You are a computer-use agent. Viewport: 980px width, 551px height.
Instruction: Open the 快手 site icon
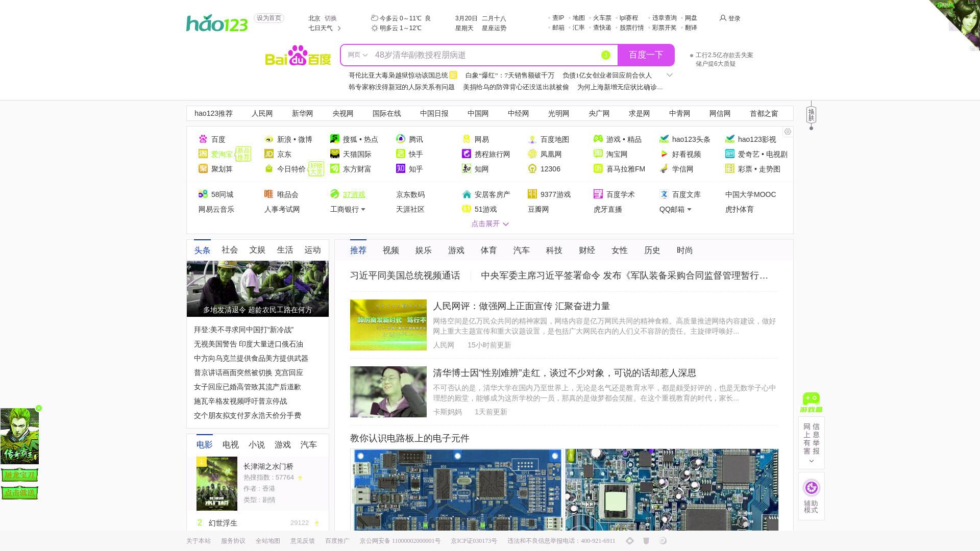[401, 154]
